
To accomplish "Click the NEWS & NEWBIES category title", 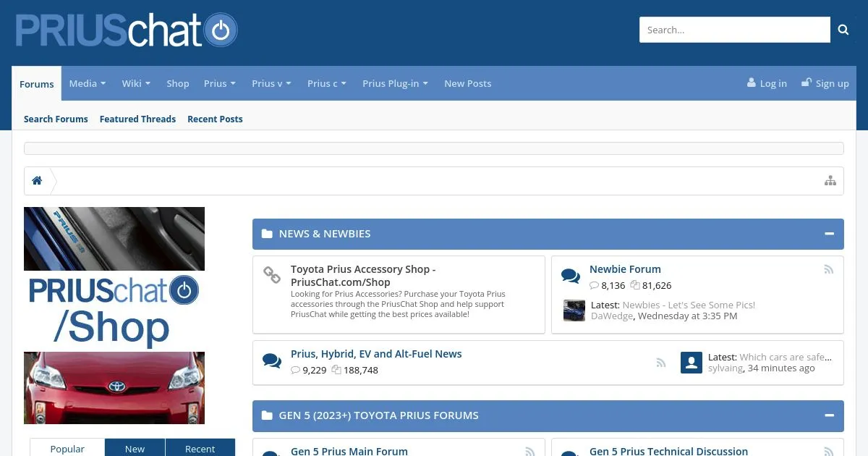I will point(325,234).
